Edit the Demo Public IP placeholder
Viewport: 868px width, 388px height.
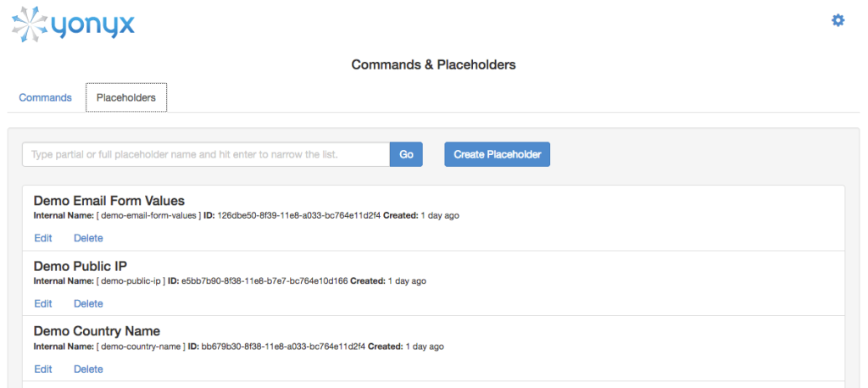pyautogui.click(x=43, y=303)
